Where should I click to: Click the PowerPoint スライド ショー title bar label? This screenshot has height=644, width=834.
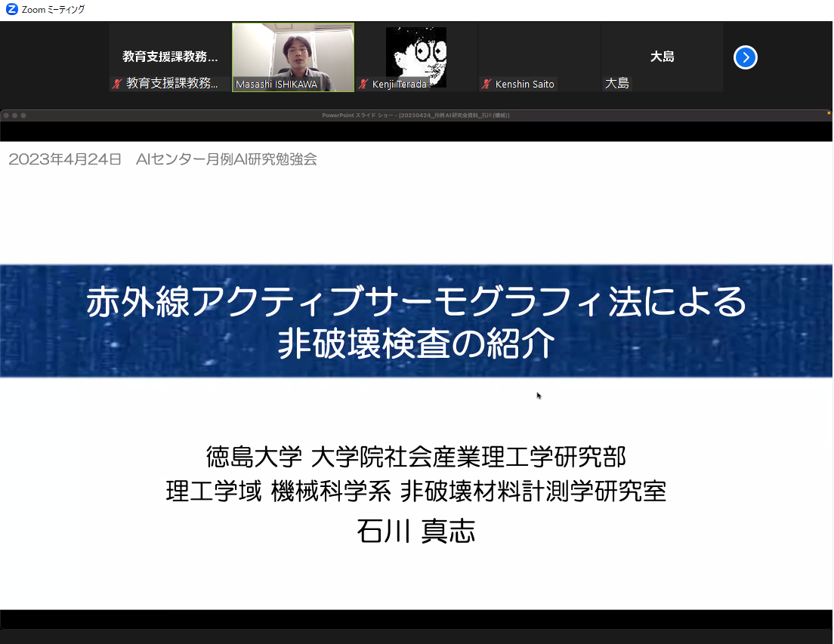click(417, 115)
